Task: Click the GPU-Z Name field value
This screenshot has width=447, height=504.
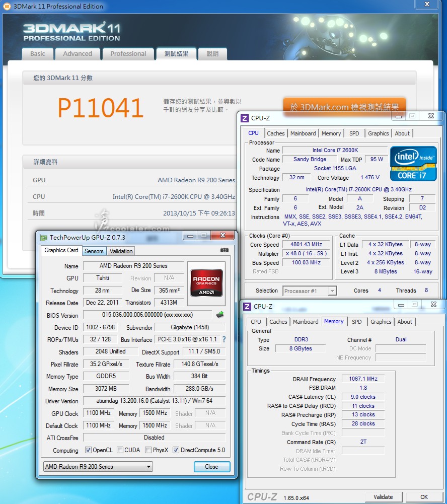Action: click(133, 266)
